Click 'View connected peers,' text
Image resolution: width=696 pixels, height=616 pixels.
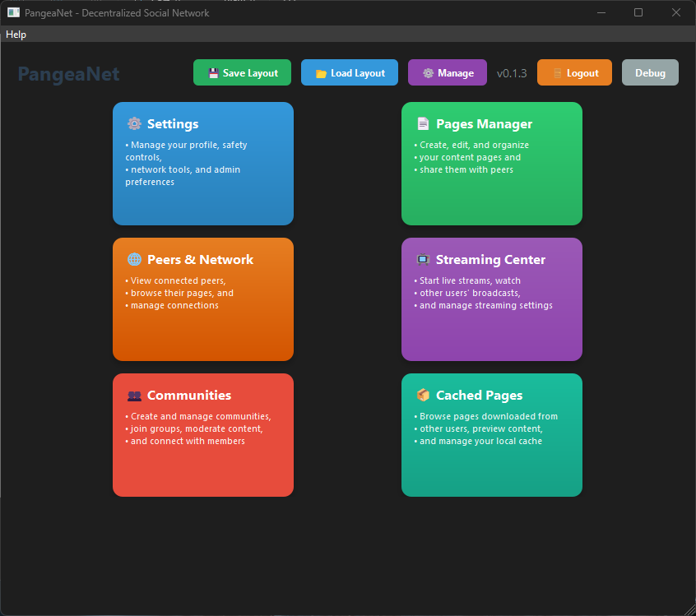tap(178, 280)
